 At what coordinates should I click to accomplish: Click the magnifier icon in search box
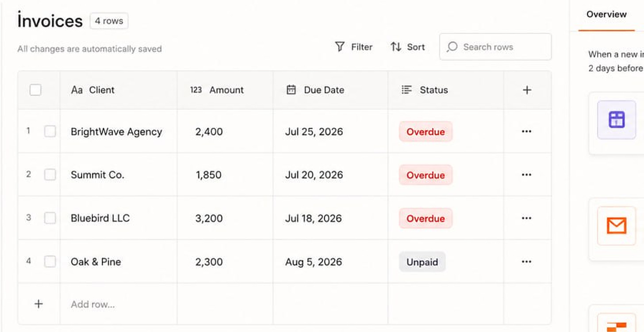click(452, 47)
